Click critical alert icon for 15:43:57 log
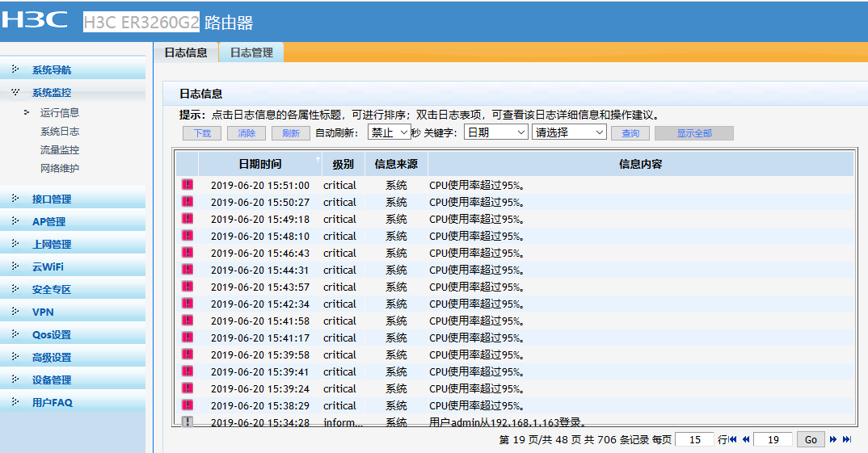 tap(188, 287)
